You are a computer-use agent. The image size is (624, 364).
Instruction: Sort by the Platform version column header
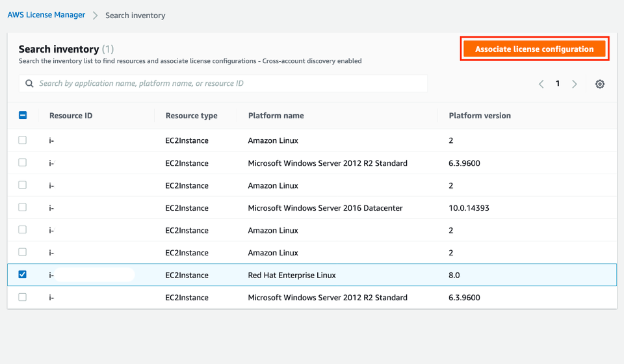click(480, 116)
